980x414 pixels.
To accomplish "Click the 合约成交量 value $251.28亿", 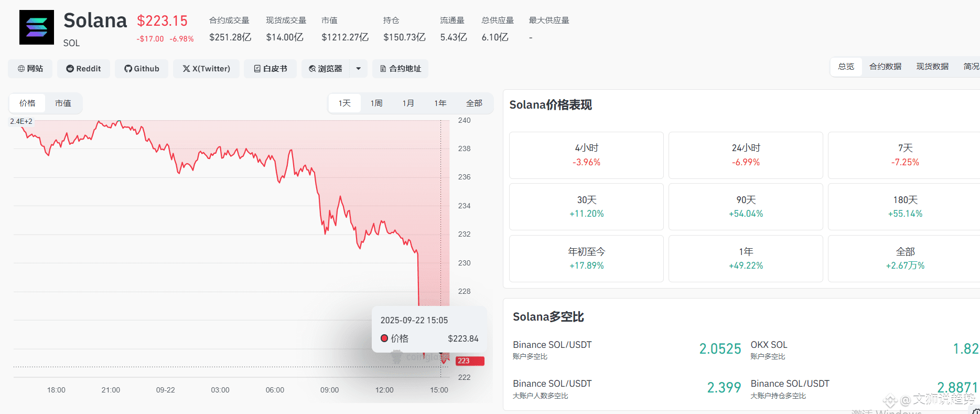I will pos(230,37).
